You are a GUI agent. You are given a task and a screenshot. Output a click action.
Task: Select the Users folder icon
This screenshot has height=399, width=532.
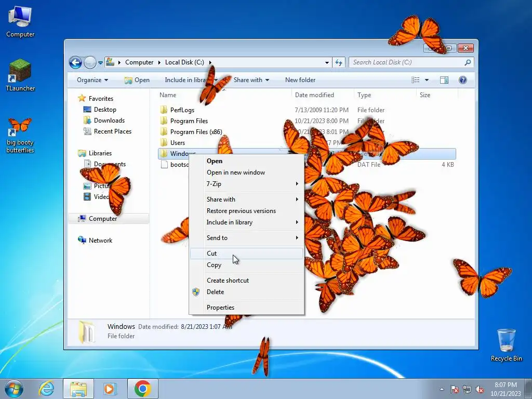point(164,142)
